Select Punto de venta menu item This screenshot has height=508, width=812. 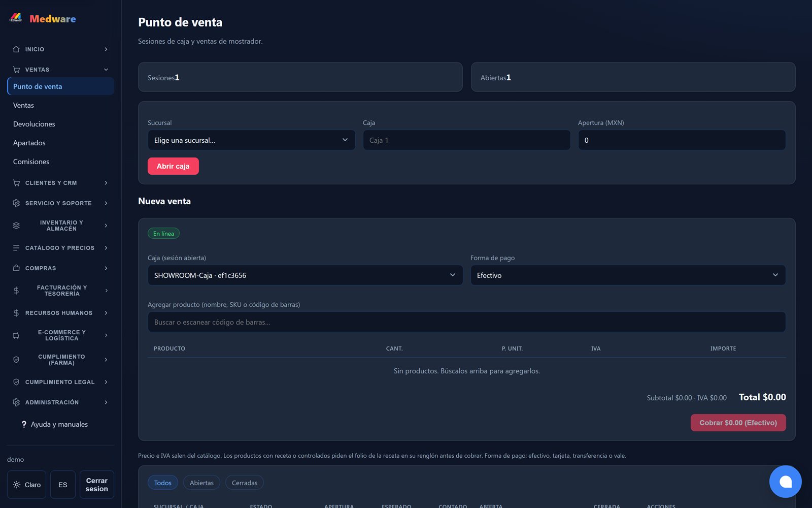pyautogui.click(x=61, y=86)
